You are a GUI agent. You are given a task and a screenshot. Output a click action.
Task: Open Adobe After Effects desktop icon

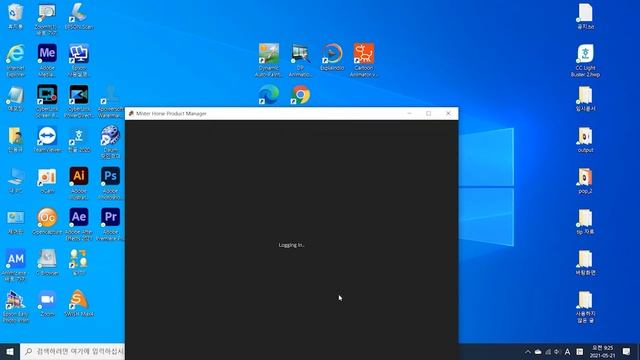coord(79,224)
